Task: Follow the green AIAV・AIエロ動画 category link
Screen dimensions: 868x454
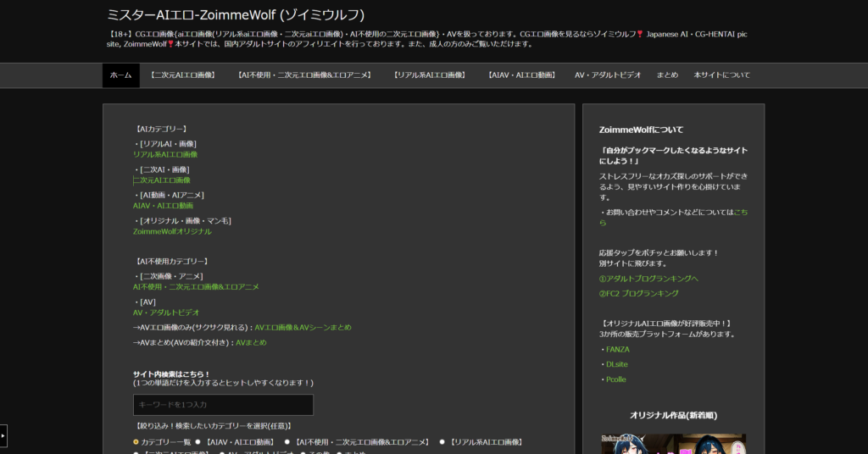Action: [163, 206]
